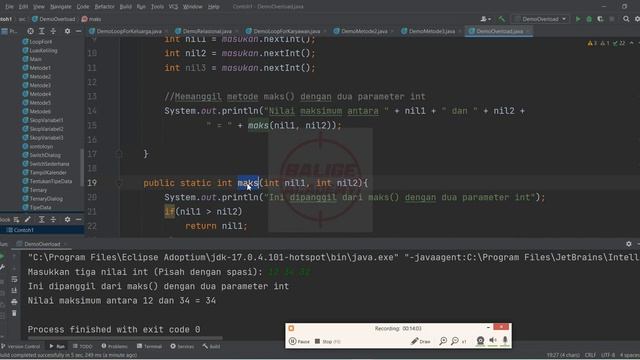
Task: Open the Build menu
Action: [126, 7]
